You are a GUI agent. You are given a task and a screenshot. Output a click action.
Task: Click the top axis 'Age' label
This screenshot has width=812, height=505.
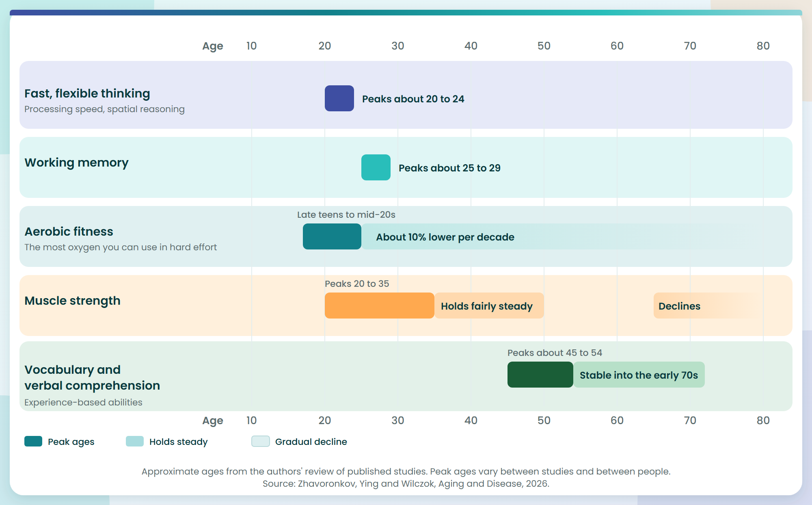pyautogui.click(x=213, y=46)
